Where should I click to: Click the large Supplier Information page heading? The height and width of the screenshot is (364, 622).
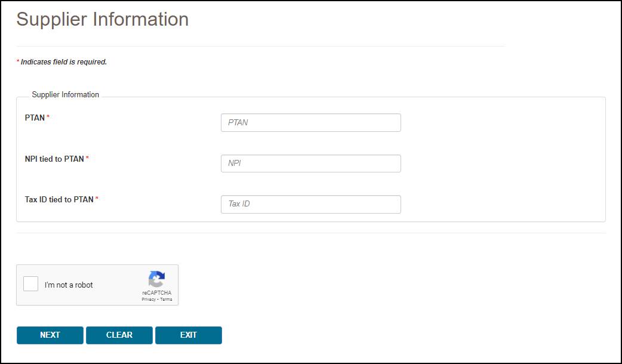tap(103, 19)
